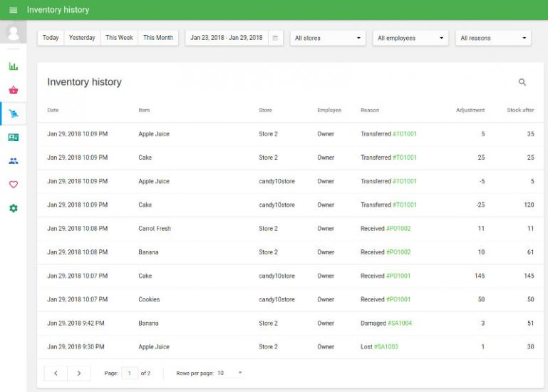548x392 pixels.
Task: Go to the next page arrow
Action: click(x=79, y=373)
